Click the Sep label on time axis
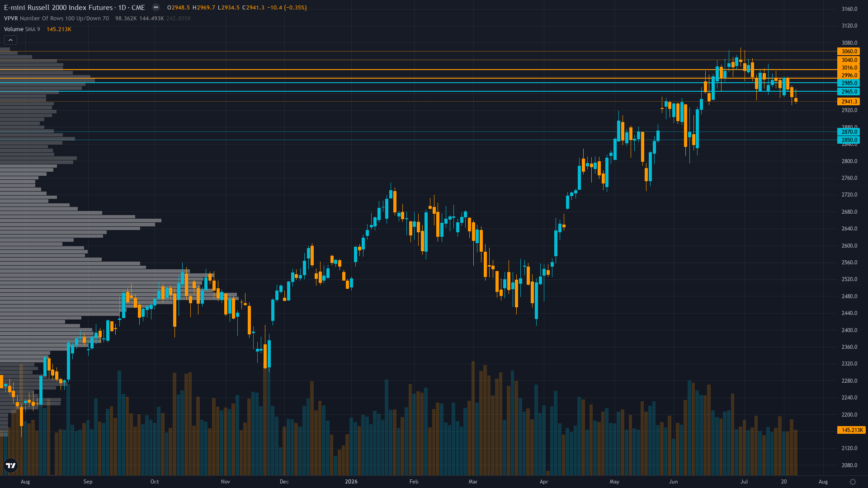 pos(88,482)
